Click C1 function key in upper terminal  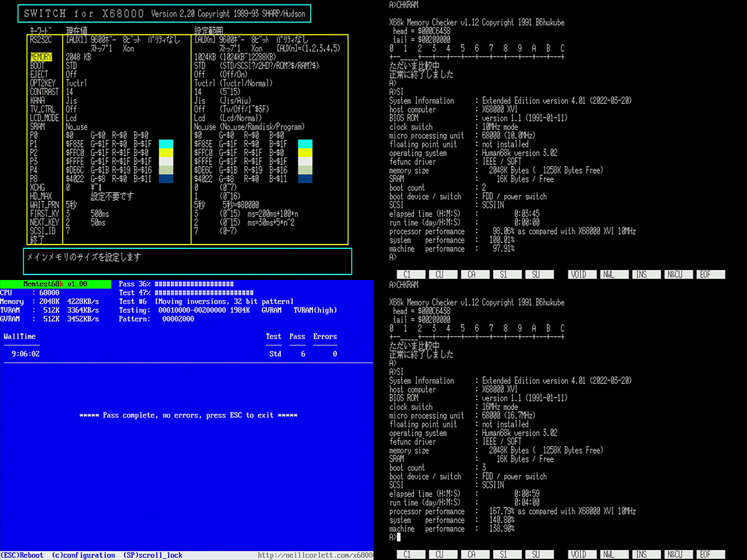click(x=410, y=274)
